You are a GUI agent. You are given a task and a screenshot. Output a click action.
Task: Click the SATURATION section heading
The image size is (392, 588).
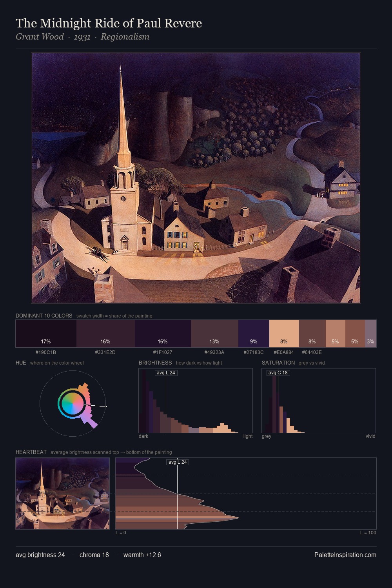278,363
